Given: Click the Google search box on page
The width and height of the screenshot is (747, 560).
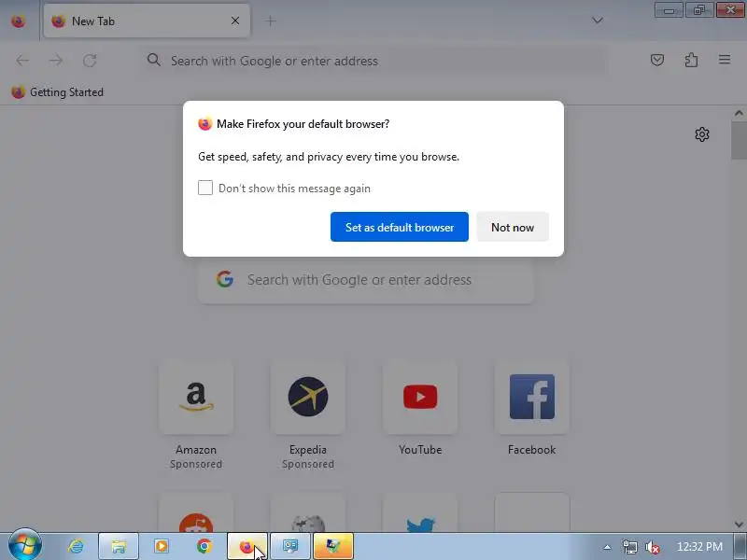Looking at the screenshot, I should 366,279.
